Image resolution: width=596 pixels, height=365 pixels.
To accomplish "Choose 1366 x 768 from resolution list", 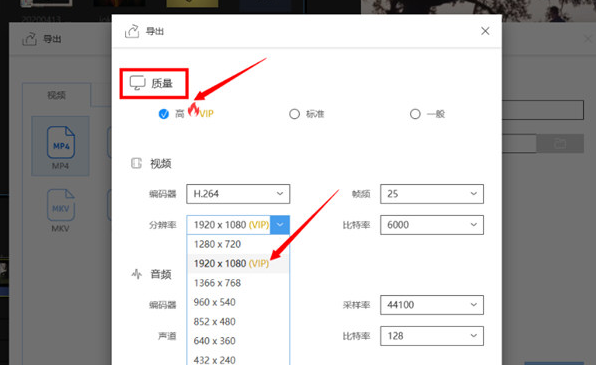I will tap(238, 283).
